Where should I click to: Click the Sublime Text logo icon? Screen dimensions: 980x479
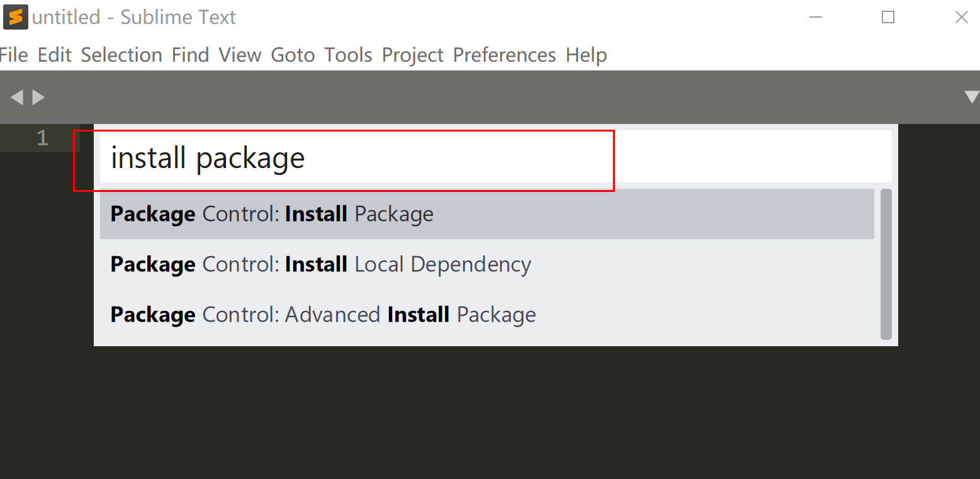click(16, 16)
